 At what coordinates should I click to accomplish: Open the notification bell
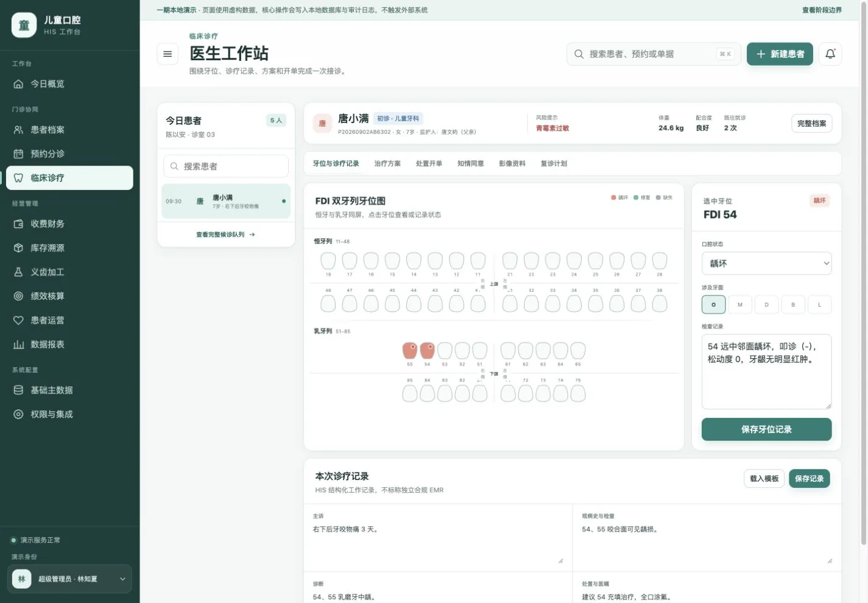[x=830, y=54]
